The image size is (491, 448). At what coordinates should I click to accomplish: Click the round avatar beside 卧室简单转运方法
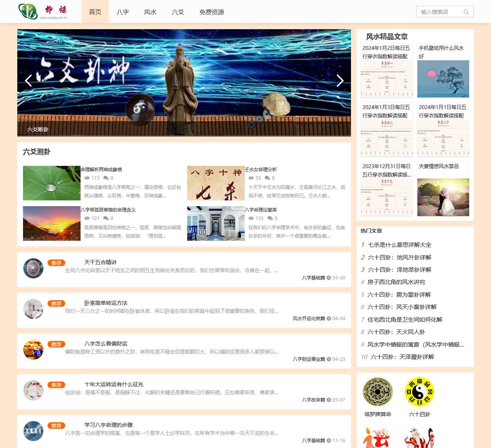33,309
